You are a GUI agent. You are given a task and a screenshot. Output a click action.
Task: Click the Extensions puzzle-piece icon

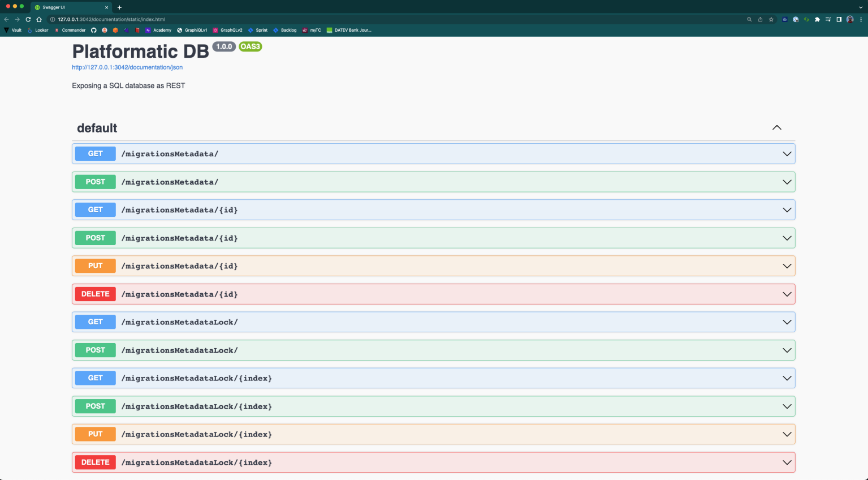(818, 19)
